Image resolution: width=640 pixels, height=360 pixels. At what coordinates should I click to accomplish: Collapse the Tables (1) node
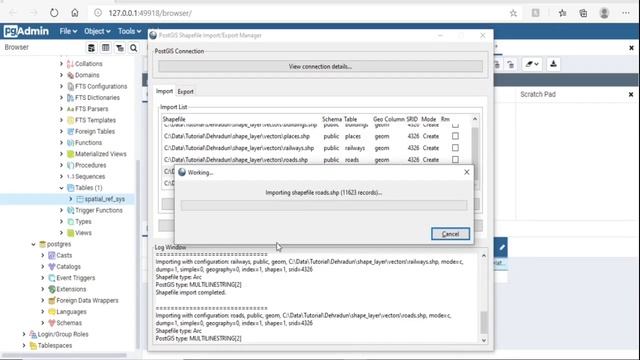point(62,188)
